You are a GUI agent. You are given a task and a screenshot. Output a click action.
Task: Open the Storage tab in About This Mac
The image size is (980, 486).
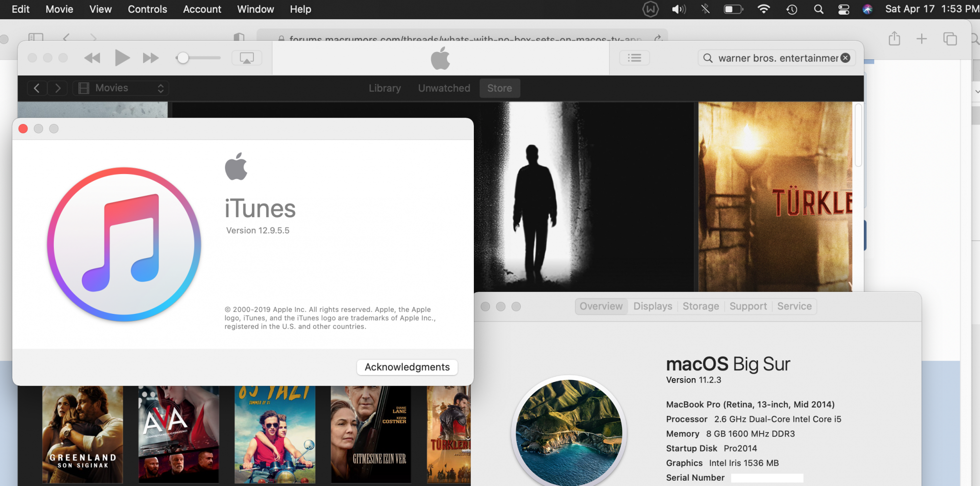pyautogui.click(x=701, y=307)
